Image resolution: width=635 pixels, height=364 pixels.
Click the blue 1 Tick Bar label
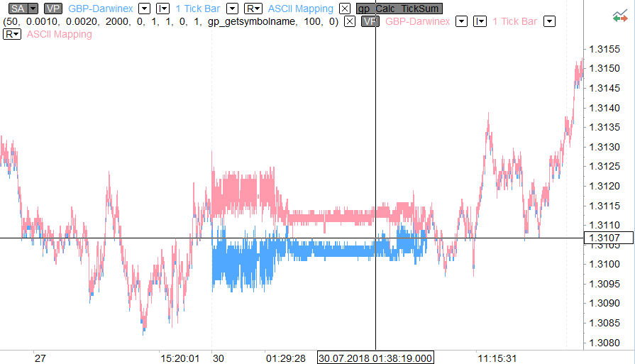click(x=198, y=9)
